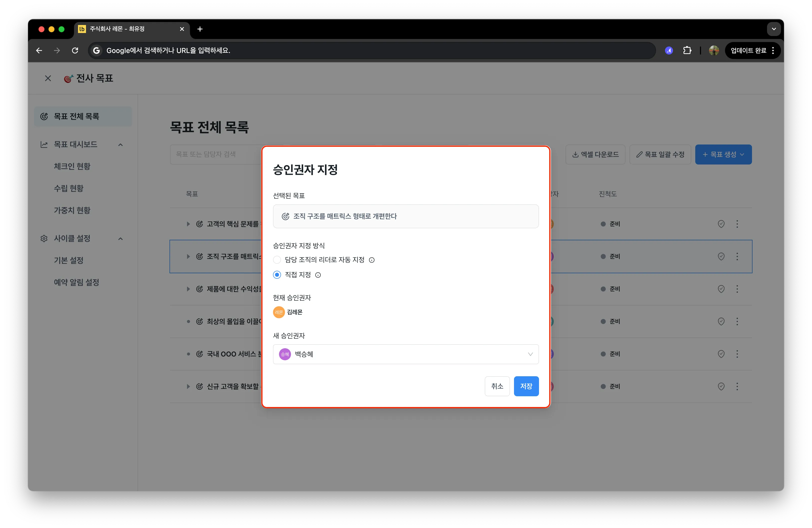Open info icon next to 자동 지정

pyautogui.click(x=372, y=260)
